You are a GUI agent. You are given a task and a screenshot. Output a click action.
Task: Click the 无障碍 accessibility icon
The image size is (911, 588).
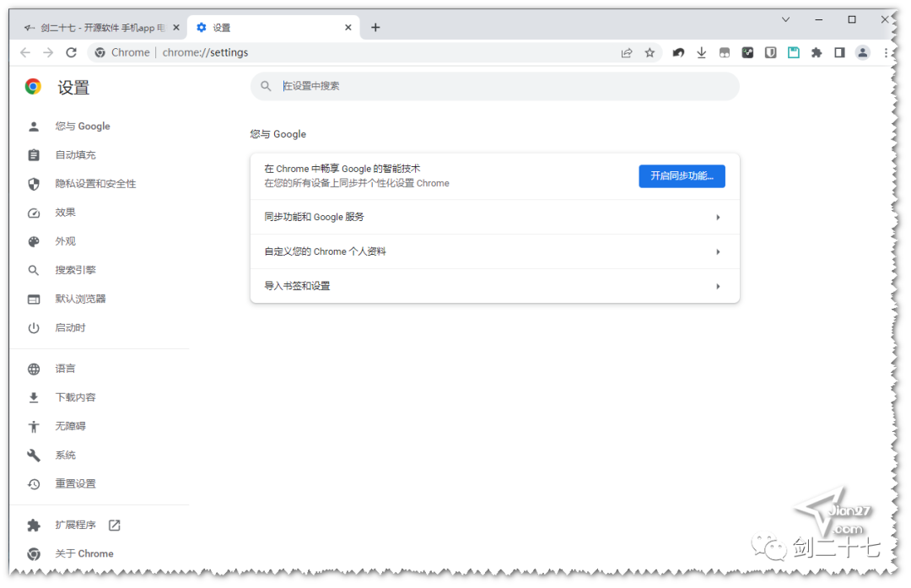pos(34,427)
